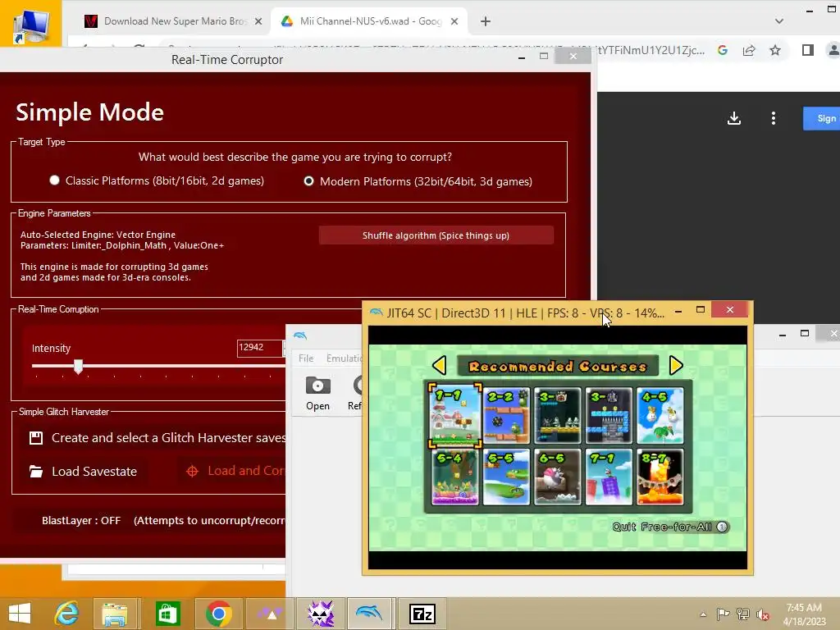Click the floppy disk save icon
Screen dimensions: 840x630
pos(36,438)
